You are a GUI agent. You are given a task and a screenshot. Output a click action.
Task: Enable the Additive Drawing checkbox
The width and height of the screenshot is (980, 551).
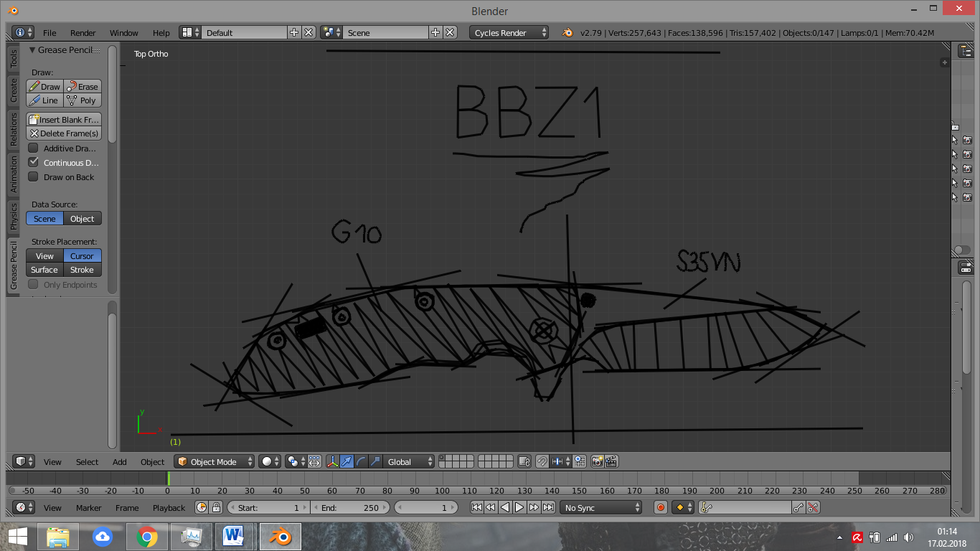33,149
